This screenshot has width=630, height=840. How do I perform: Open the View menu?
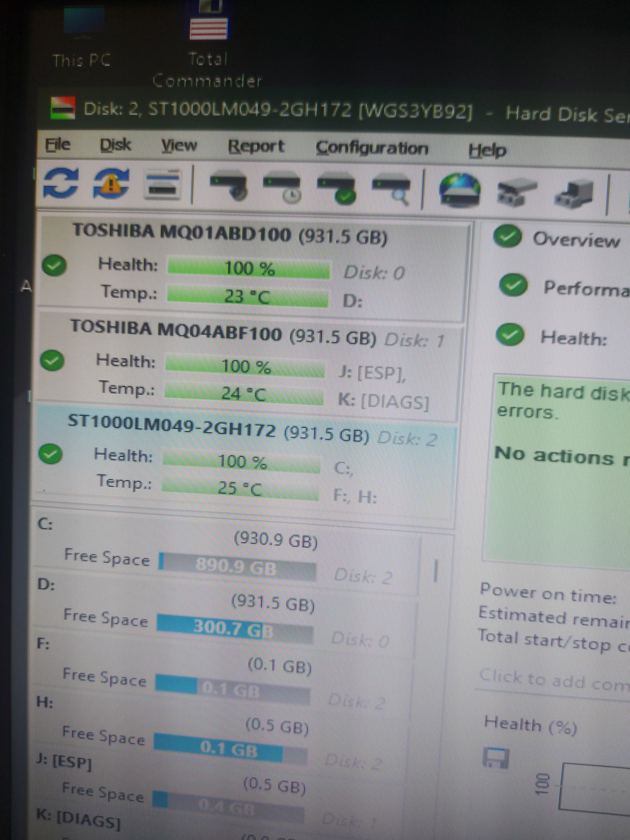179,146
